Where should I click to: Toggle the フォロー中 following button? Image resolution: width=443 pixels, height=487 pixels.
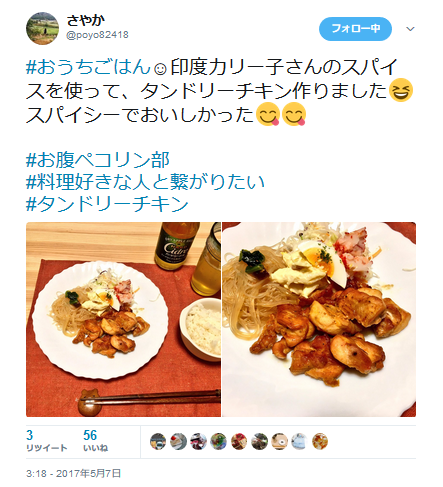click(355, 29)
